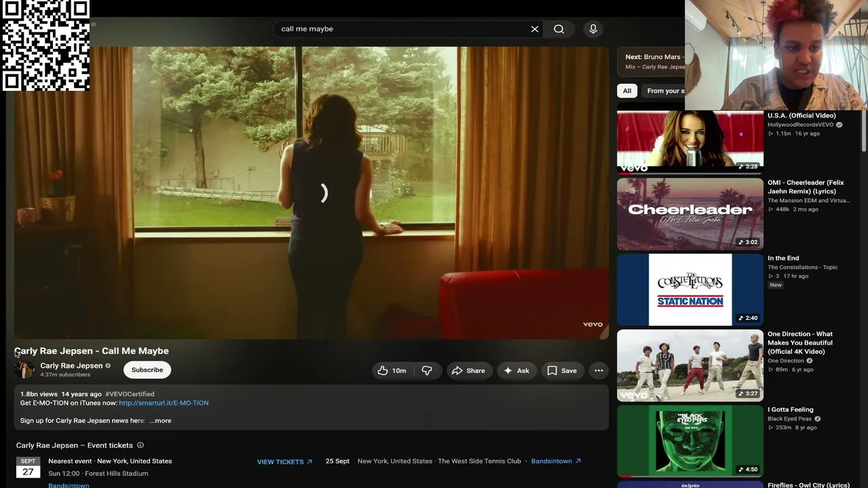Open the three-dot more actions menu
868x488 pixels.
pyautogui.click(x=599, y=371)
